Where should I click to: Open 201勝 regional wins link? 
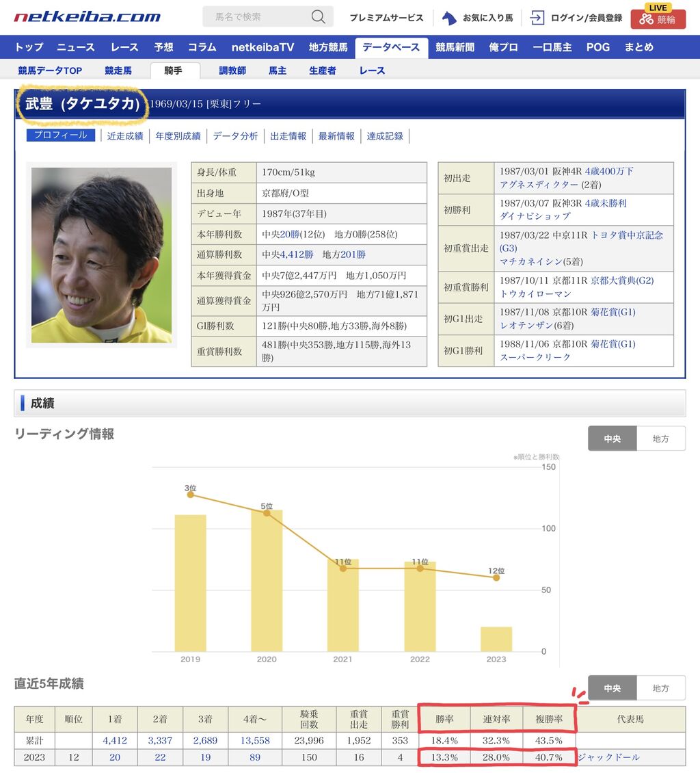(353, 254)
